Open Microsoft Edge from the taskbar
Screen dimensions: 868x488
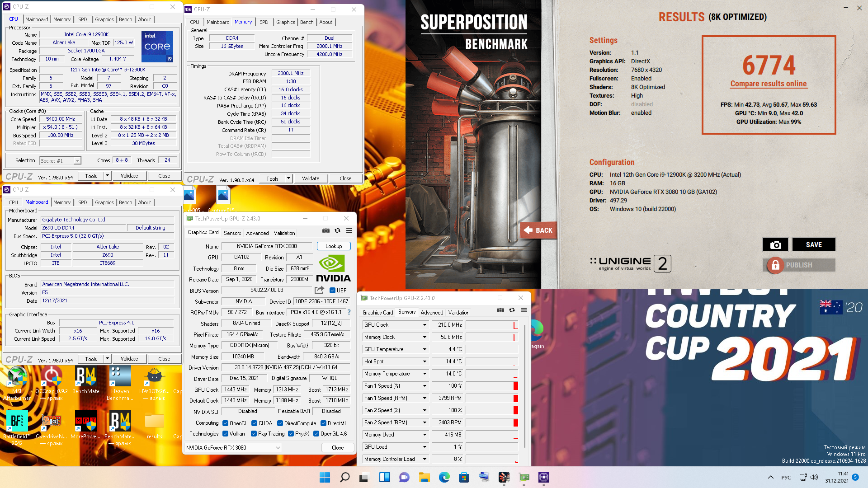(x=444, y=477)
